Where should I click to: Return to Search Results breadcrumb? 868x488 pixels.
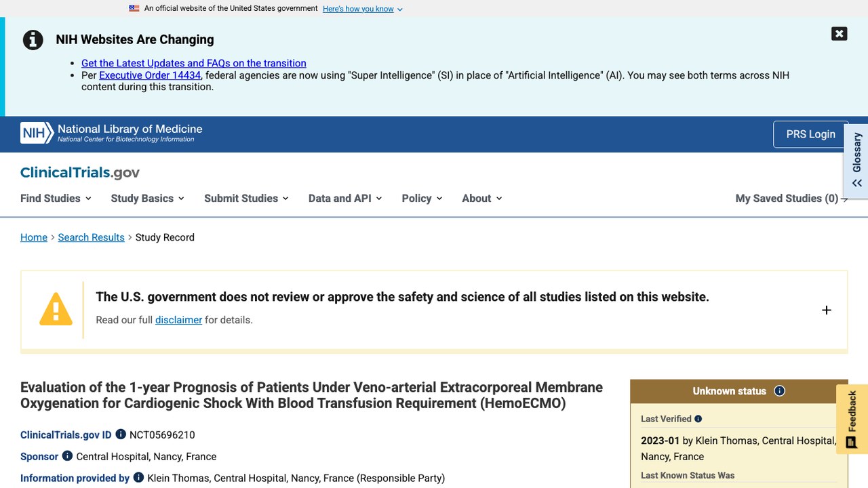[x=92, y=237]
